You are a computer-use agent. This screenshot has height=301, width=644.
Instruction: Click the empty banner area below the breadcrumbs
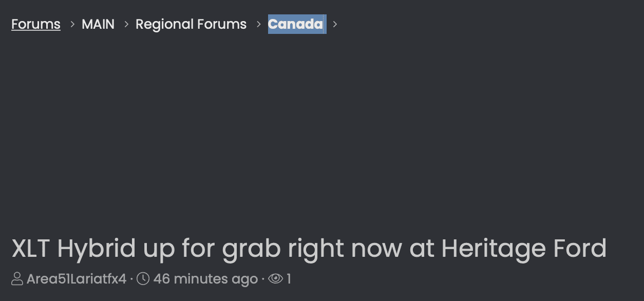[322, 128]
